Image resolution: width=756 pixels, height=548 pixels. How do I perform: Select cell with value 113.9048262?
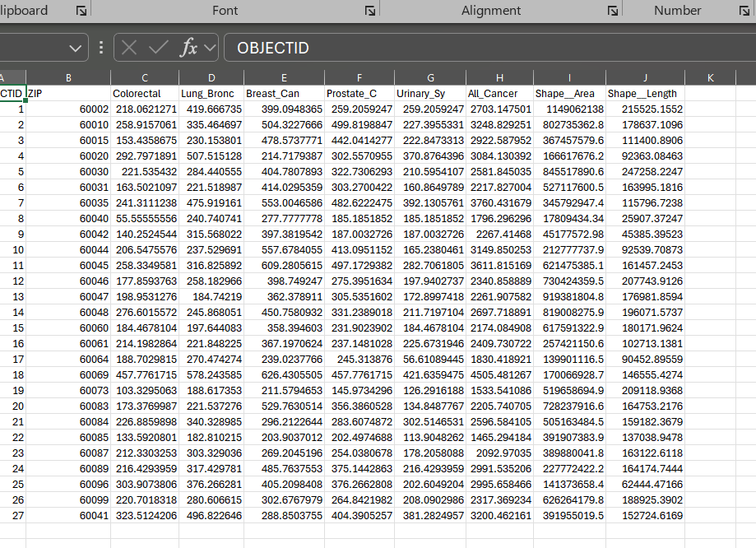point(430,438)
